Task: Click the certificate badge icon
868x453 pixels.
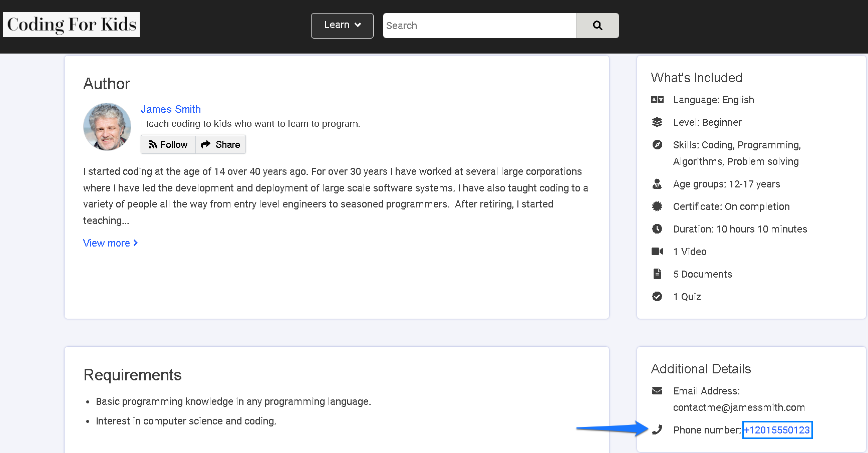Action: click(x=657, y=206)
